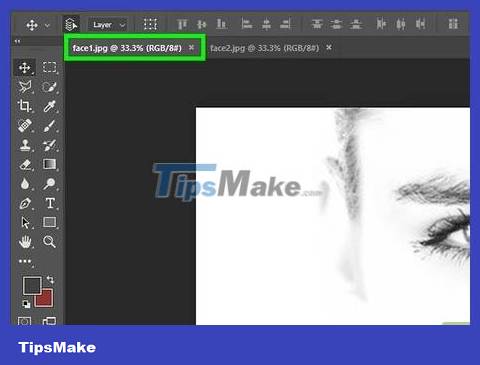Select the Eyedropper tool

pos(49,106)
